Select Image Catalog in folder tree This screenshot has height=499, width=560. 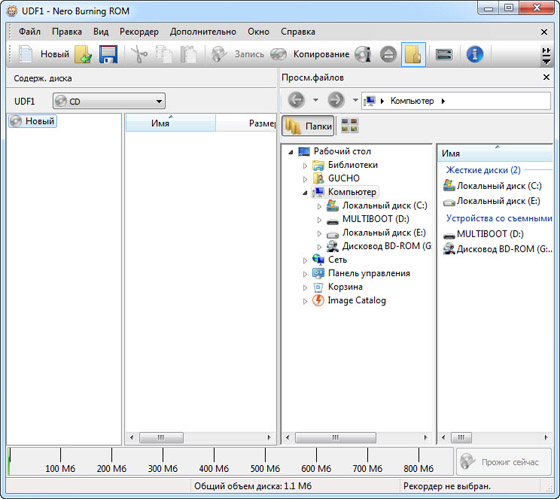[x=356, y=300]
